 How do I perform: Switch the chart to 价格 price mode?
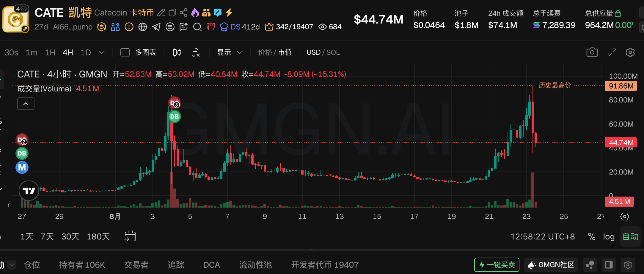(x=265, y=53)
